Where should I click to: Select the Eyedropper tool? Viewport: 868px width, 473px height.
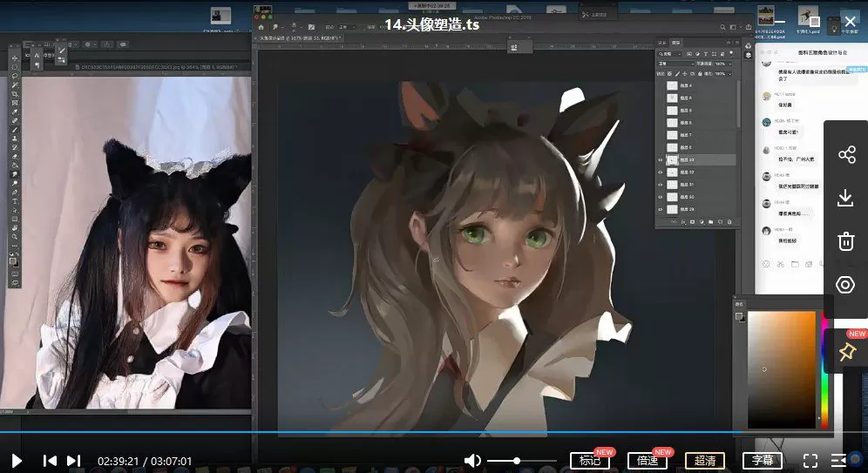pos(15,111)
